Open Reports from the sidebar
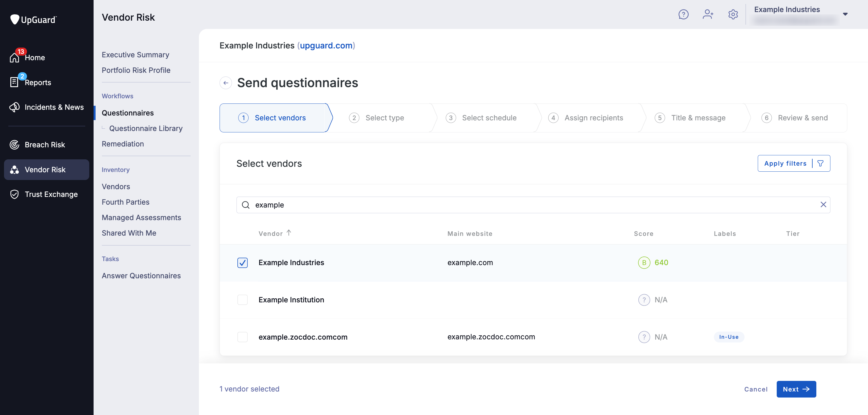 coord(14,82)
